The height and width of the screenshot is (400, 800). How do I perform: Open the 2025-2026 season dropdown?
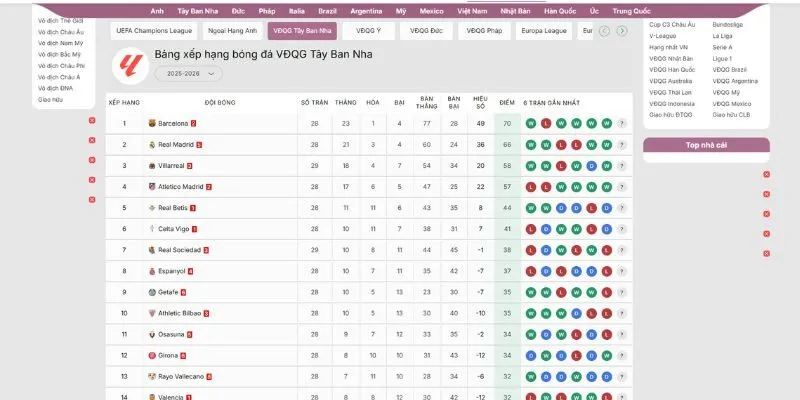188,73
